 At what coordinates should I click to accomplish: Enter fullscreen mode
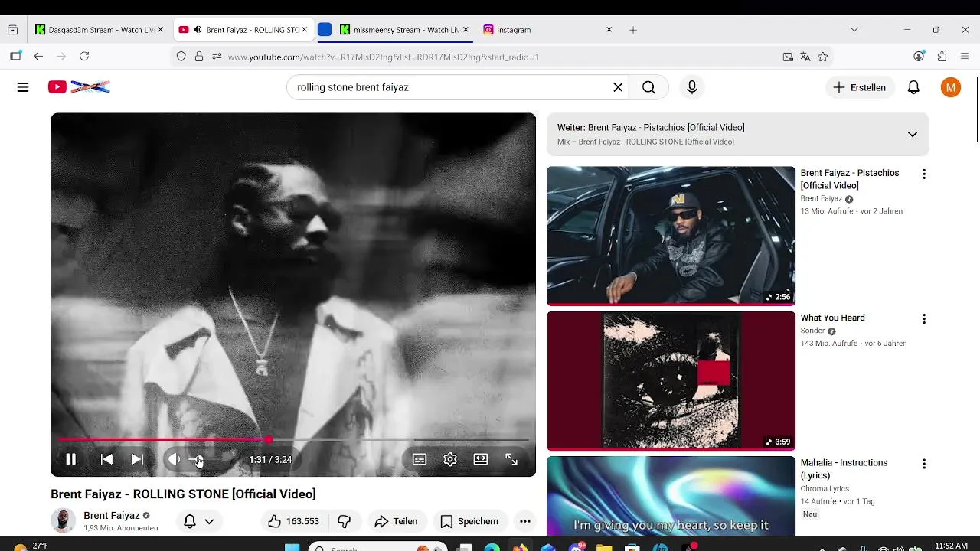(511, 459)
